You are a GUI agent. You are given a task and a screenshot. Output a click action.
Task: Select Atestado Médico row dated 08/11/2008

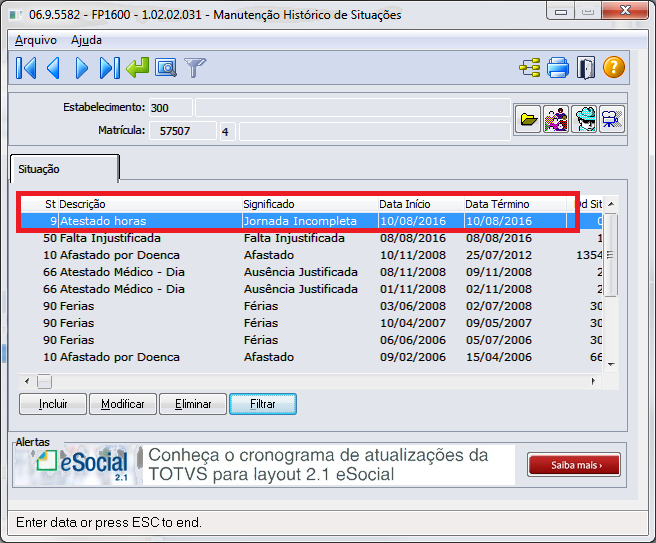click(x=312, y=272)
